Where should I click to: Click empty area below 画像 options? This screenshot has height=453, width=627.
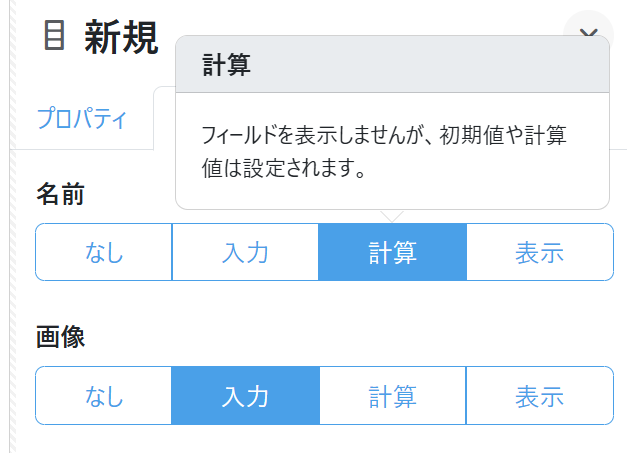320,440
